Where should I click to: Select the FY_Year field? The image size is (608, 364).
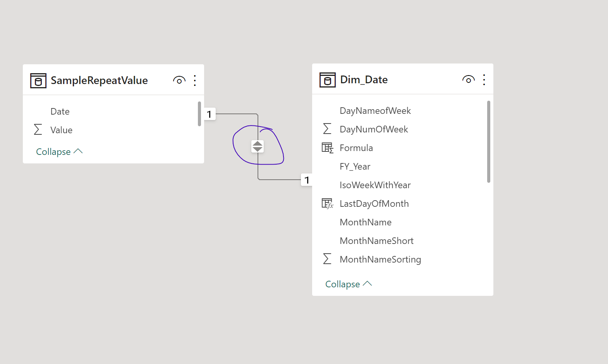355,167
